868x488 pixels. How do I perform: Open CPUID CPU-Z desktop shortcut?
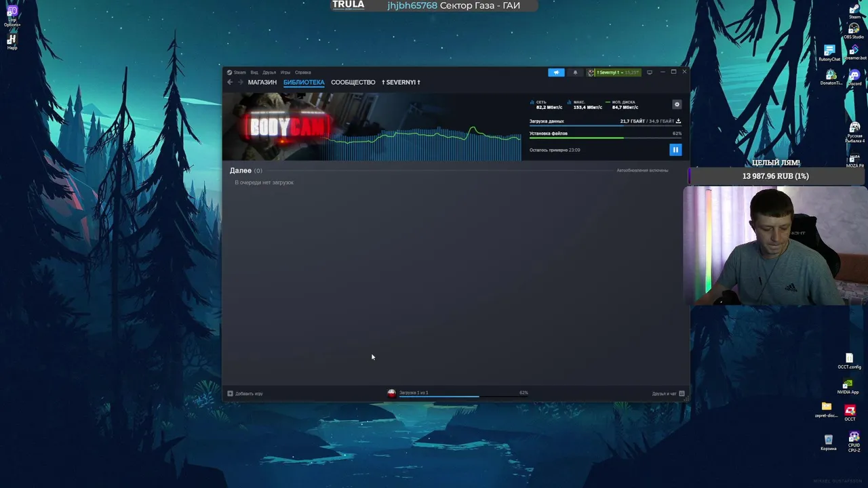click(x=854, y=441)
